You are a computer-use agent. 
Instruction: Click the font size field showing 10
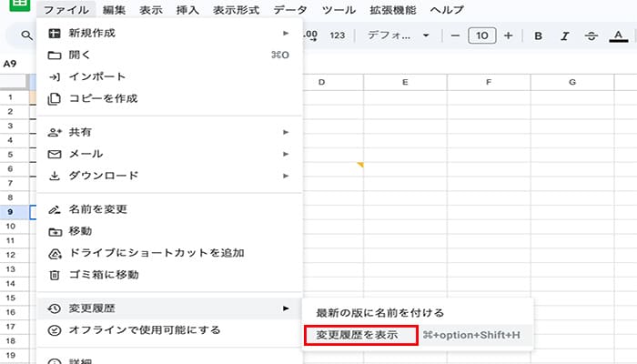tap(481, 35)
